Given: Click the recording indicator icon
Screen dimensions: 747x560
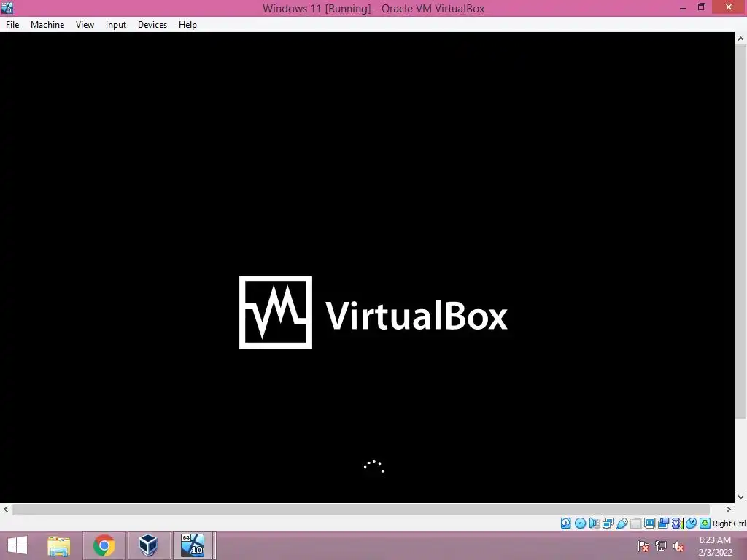Looking at the screenshot, I should [663, 524].
